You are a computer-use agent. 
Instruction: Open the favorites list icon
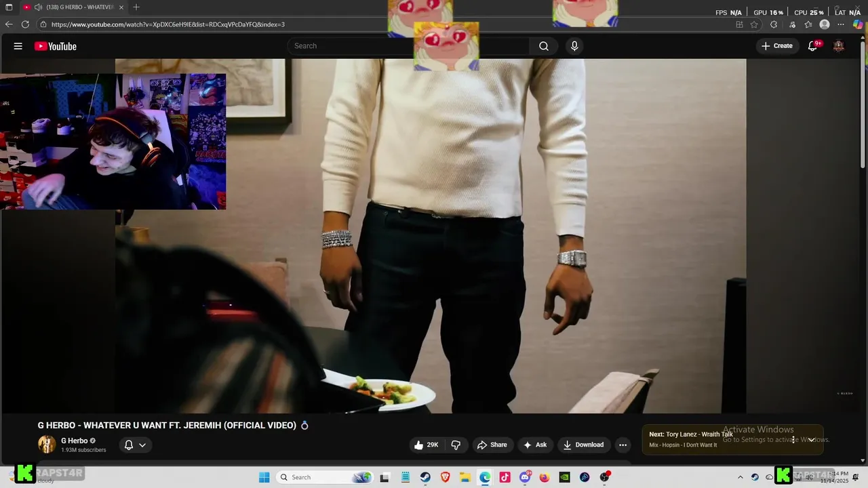[808, 24]
